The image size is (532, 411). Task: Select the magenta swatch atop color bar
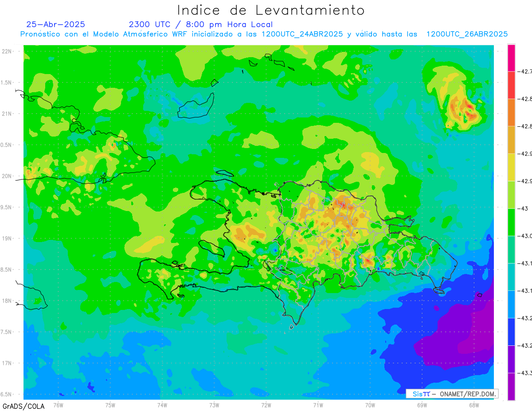511,58
